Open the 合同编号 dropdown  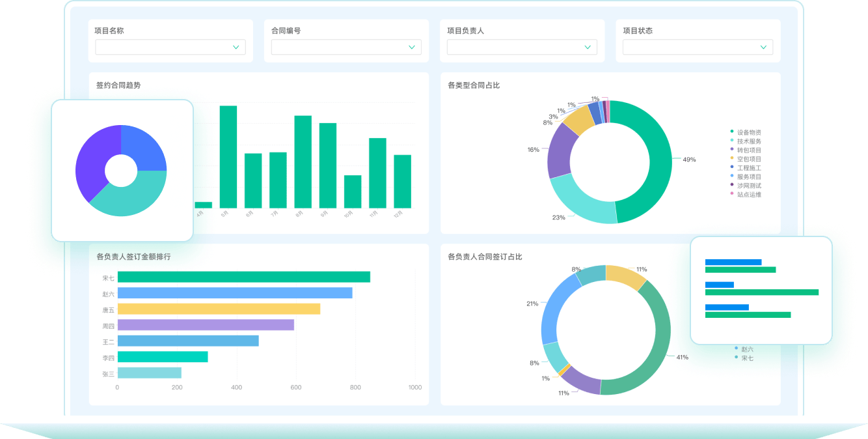[x=346, y=47]
